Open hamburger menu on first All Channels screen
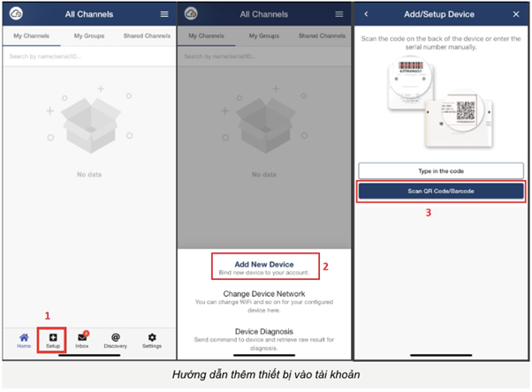This screenshot has width=532, height=392. click(164, 14)
